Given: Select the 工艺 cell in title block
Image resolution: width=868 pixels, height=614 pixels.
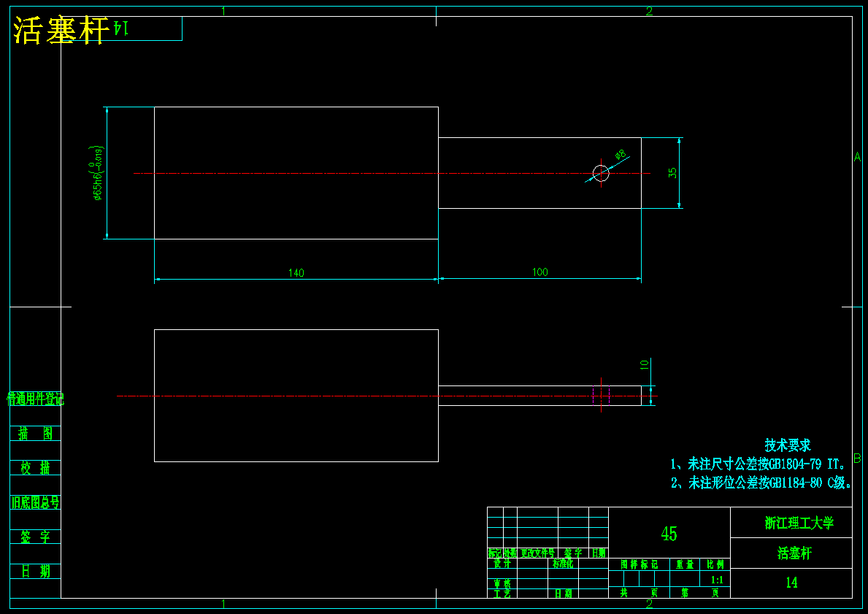Looking at the screenshot, I should 502,594.
